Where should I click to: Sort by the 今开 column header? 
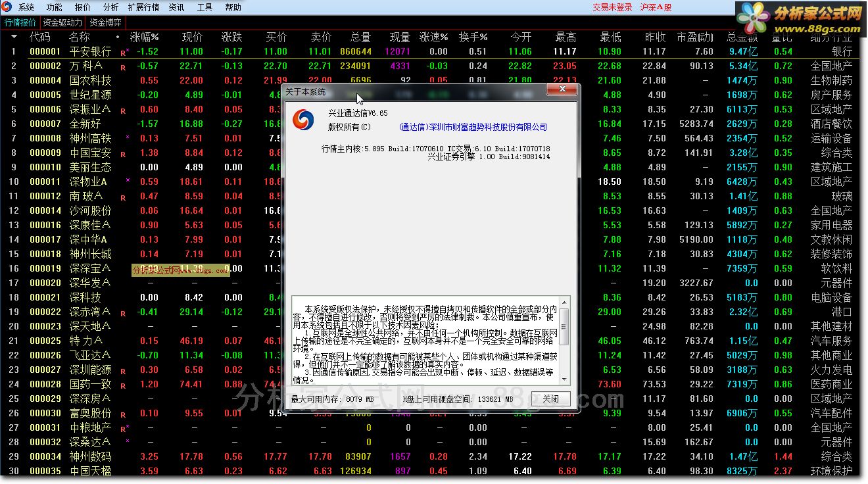click(521, 37)
